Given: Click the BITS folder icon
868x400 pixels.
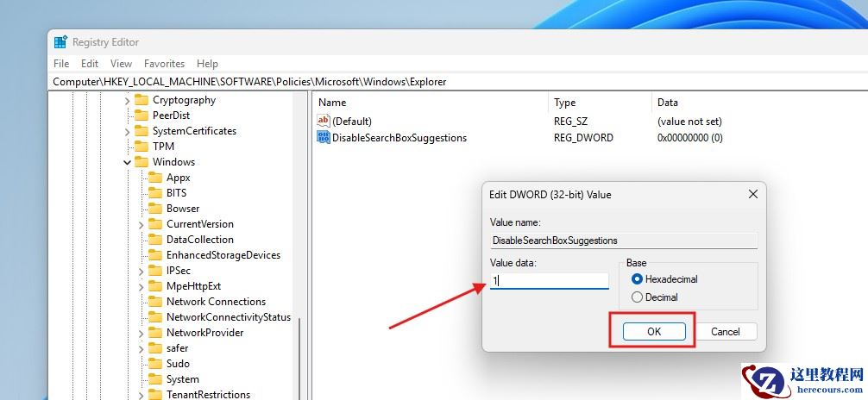Looking at the screenshot, I should point(155,193).
